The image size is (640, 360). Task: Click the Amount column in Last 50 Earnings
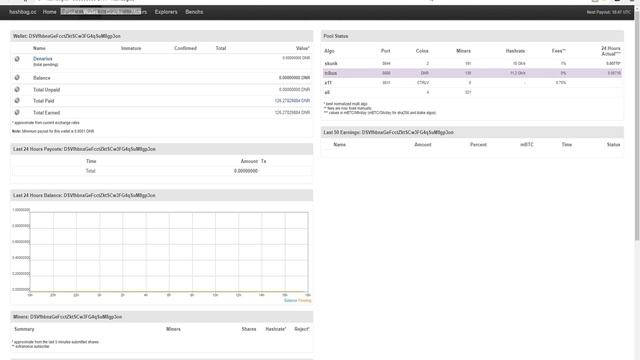tap(422, 144)
